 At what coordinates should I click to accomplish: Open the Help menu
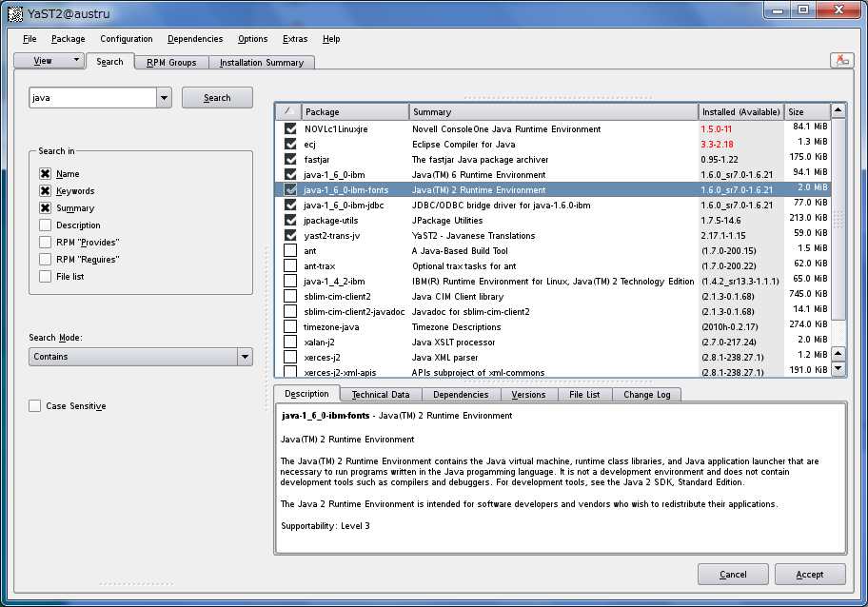[x=331, y=39]
